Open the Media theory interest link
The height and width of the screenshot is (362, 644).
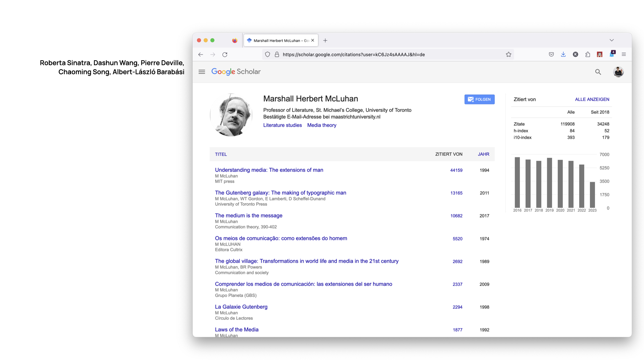[322, 125]
